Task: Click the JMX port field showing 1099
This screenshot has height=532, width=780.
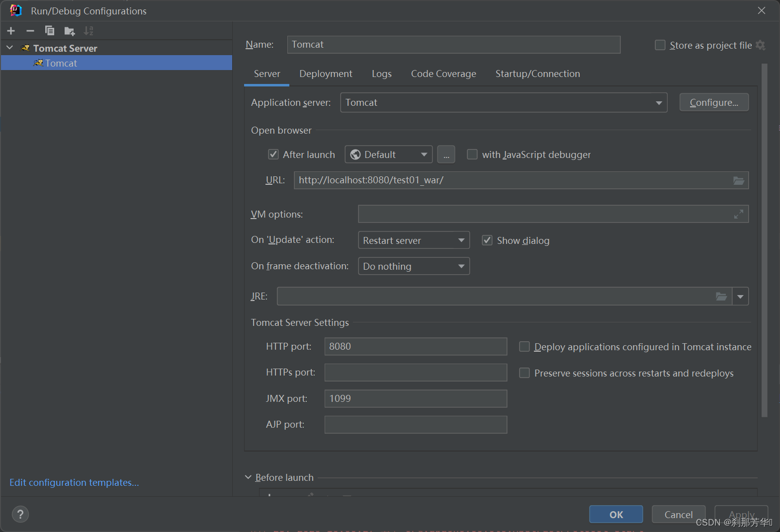Action: pos(416,398)
